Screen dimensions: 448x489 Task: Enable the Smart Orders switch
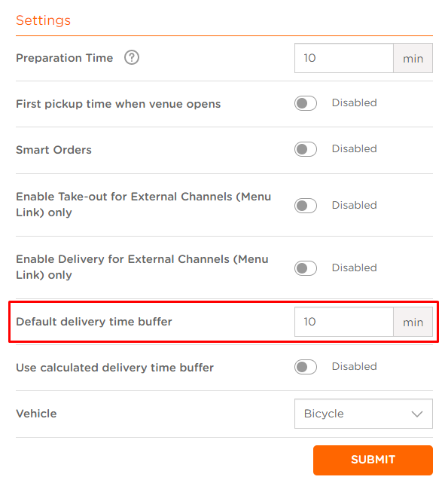coord(306,149)
